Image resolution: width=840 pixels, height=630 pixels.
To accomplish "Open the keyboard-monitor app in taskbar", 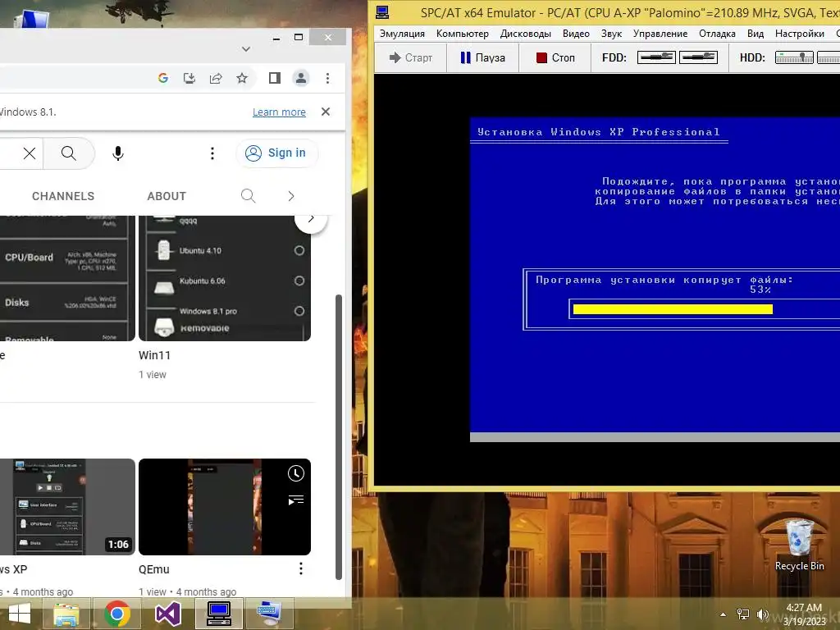I will click(x=268, y=614).
